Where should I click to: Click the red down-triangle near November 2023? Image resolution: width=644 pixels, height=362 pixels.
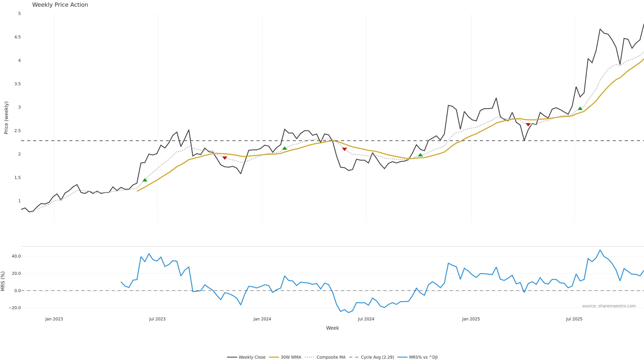(225, 158)
